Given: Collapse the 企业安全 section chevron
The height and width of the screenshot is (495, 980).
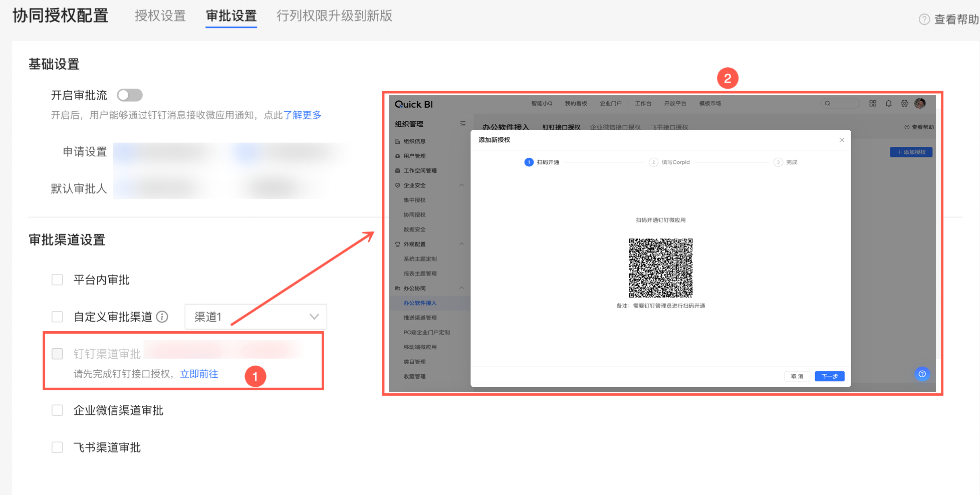Looking at the screenshot, I should 462,185.
